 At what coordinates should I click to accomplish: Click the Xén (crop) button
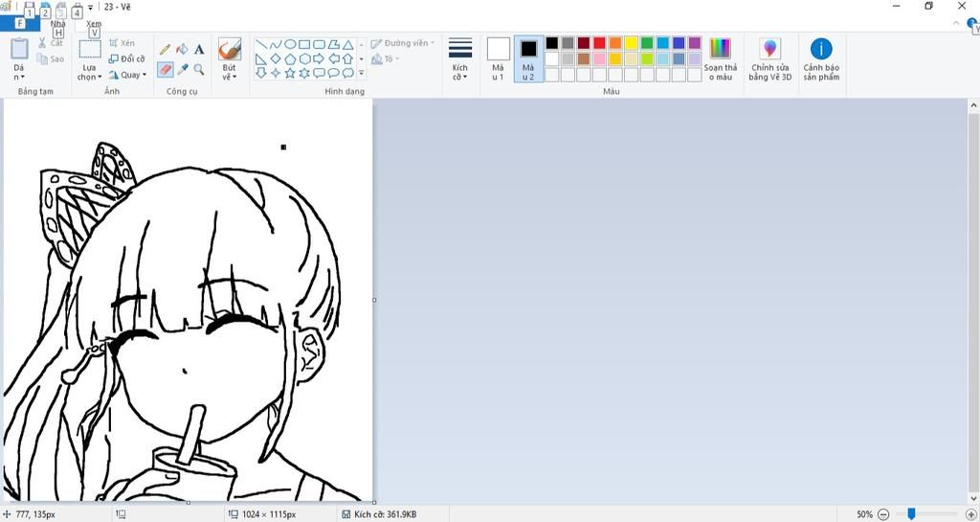point(122,43)
